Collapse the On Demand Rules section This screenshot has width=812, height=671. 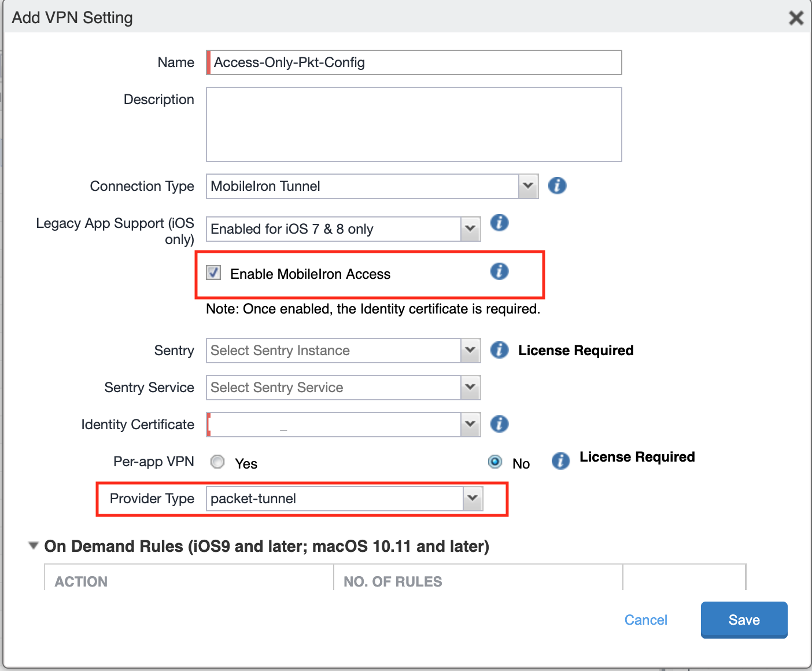(33, 545)
